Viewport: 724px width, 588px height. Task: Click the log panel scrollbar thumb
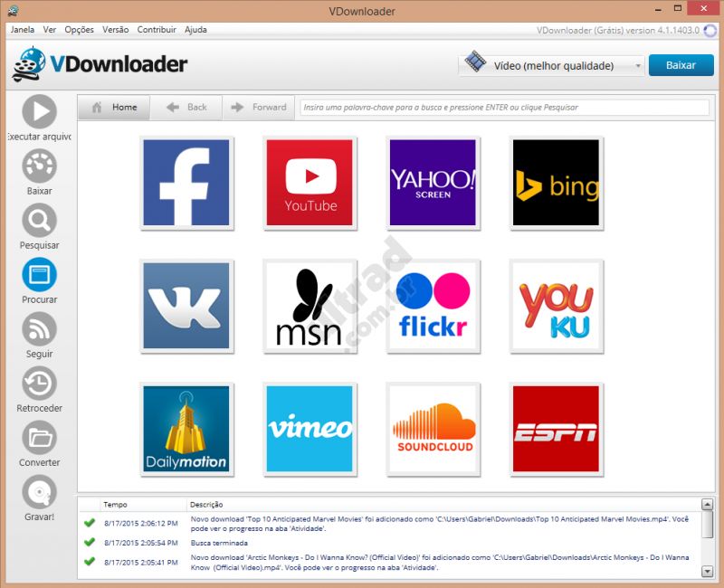coord(707,525)
